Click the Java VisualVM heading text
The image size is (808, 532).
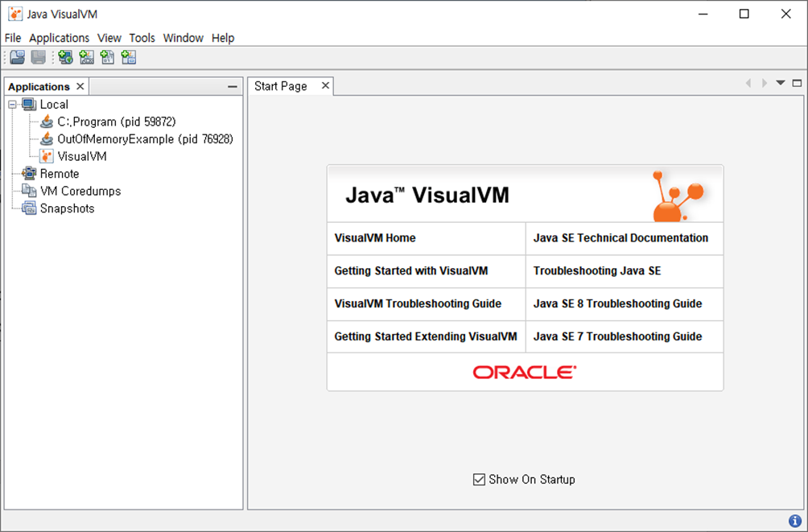427,195
